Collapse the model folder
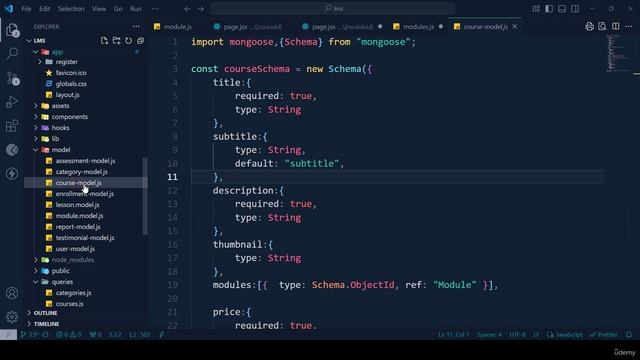Viewport: 640px width, 360px height. 36,150
